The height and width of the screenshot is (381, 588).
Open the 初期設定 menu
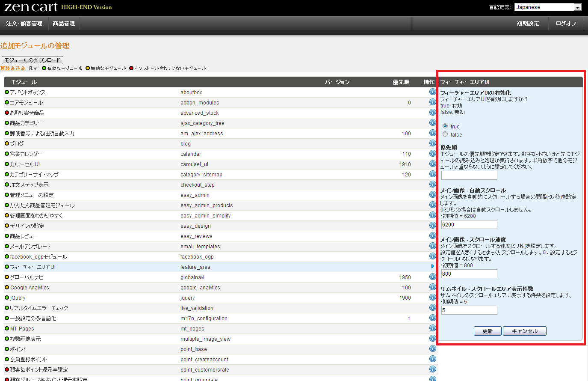click(x=528, y=24)
